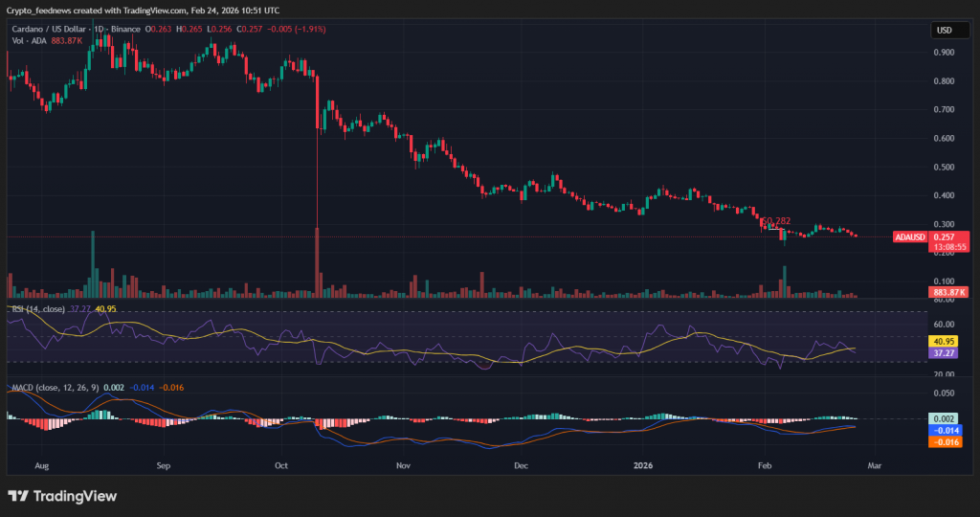Viewport: 980px width, 517px height.
Task: Click the 0.002 histogram axis tag
Action: click(x=943, y=418)
